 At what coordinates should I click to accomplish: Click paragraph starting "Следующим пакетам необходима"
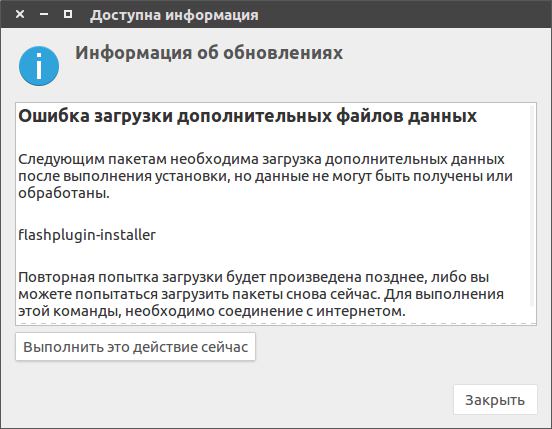(265, 176)
